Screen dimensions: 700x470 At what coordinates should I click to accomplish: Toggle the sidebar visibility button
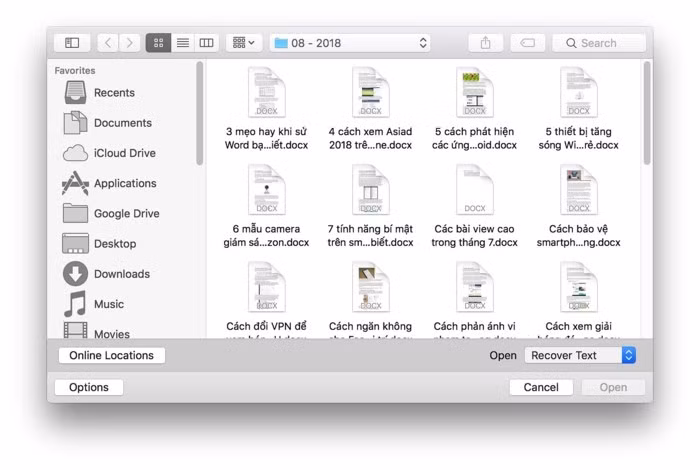72,43
